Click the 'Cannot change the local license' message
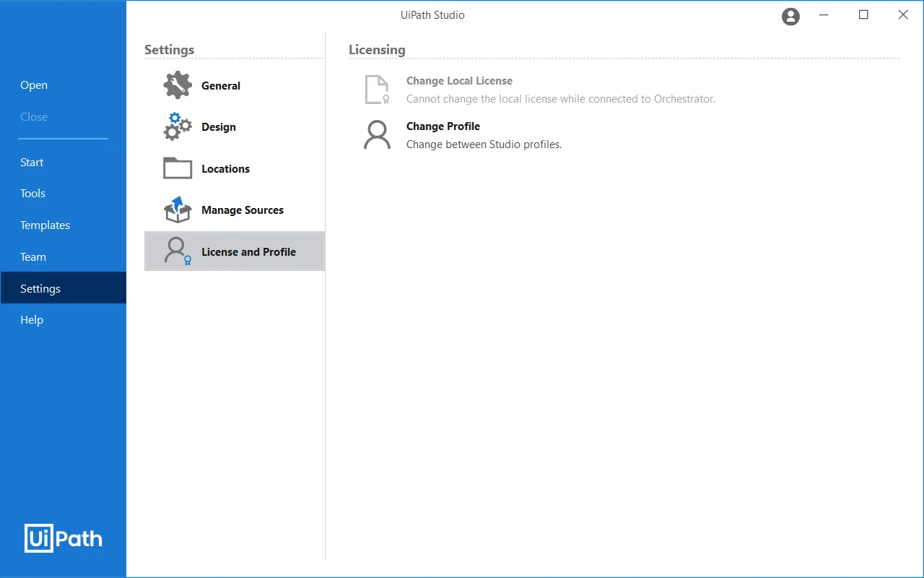Viewport: 924px width, 578px height. pos(561,99)
